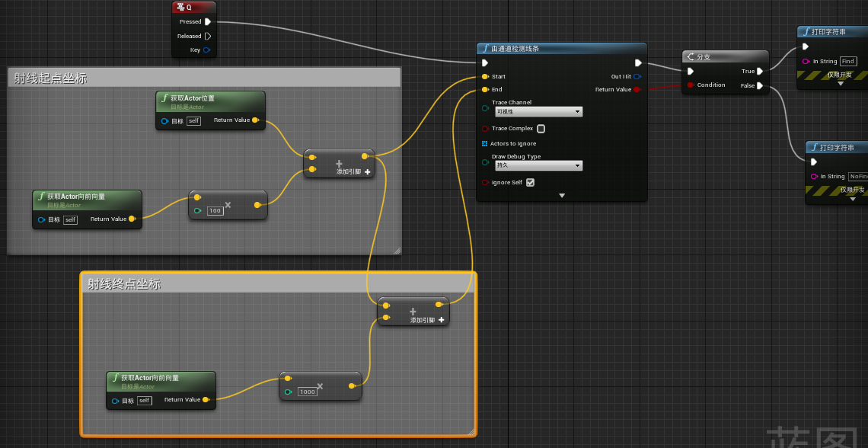Expand advanced pins on the 由通道检测线条 node
The height and width of the screenshot is (448, 868).
(x=562, y=196)
